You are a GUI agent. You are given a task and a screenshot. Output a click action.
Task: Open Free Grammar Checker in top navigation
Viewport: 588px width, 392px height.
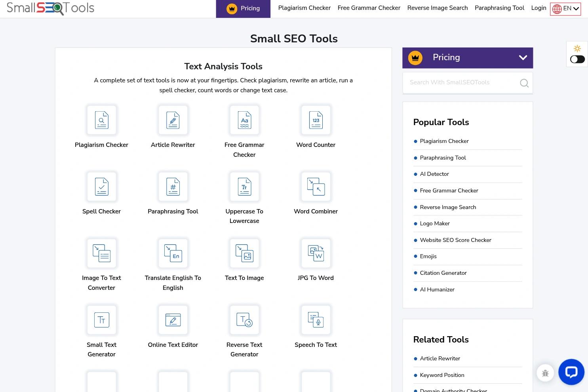[x=369, y=8]
